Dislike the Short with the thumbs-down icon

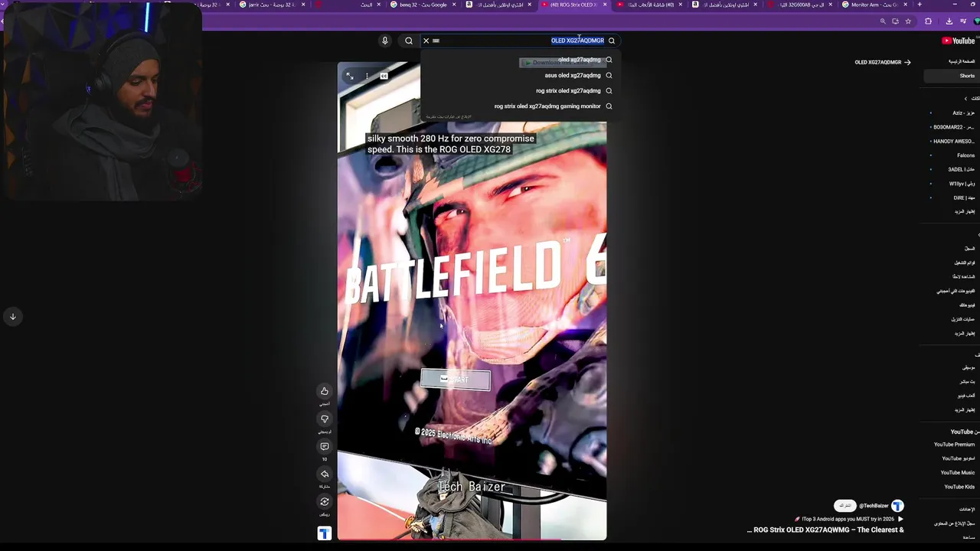[x=325, y=419]
